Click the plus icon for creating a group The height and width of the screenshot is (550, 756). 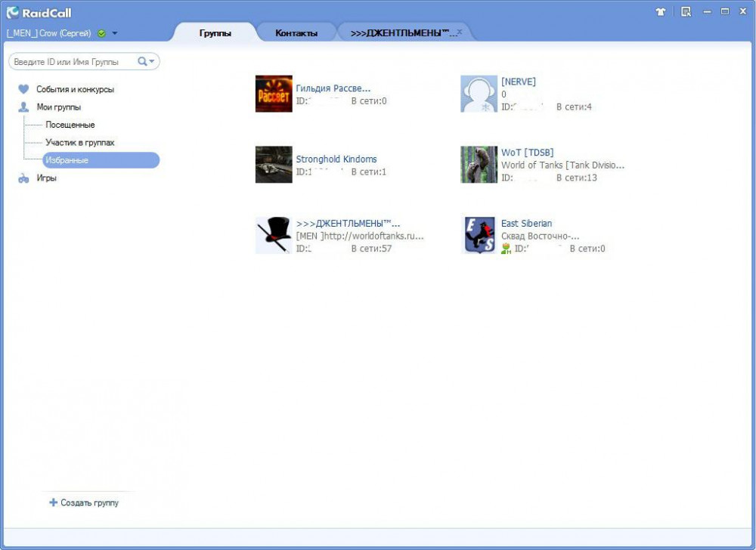point(53,502)
